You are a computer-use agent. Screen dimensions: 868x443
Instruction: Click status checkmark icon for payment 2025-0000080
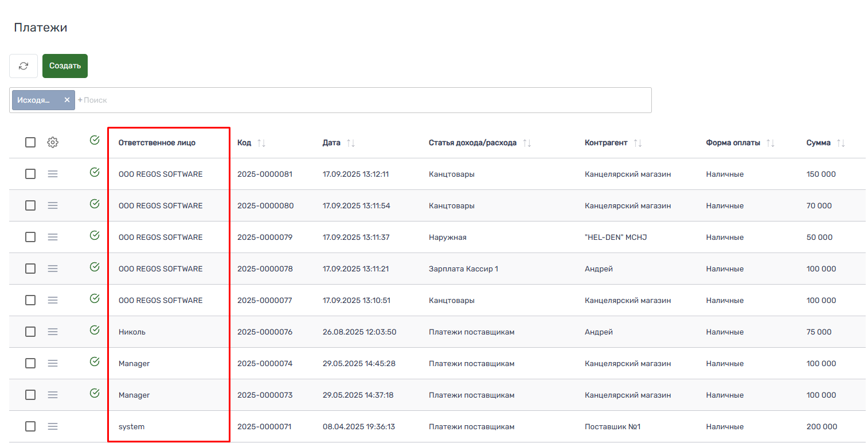[x=95, y=203]
